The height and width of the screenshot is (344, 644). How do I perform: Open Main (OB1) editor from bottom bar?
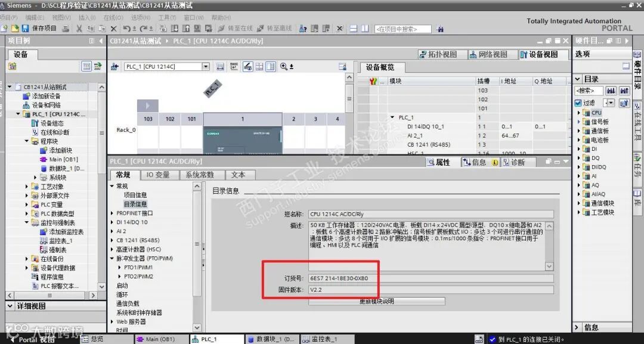160,339
